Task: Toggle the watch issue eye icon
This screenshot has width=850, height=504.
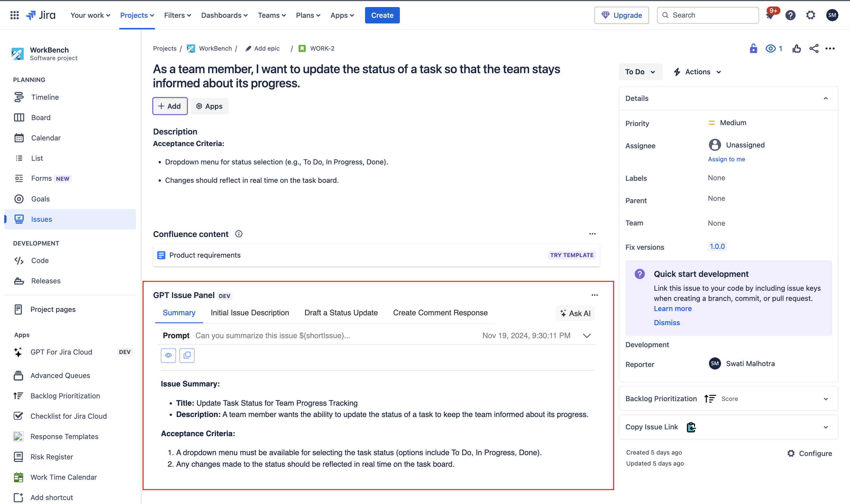Action: (x=771, y=49)
